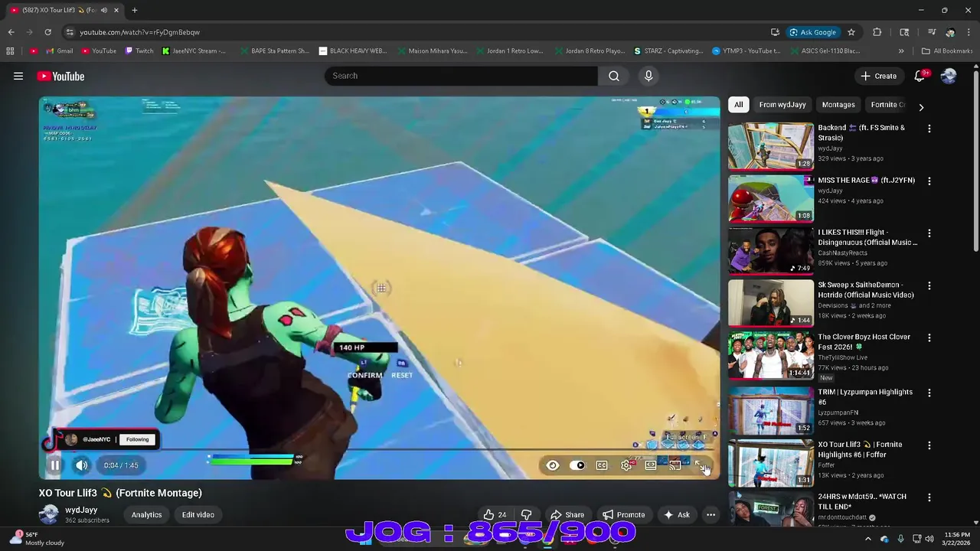Click the Promote button

(x=623, y=515)
